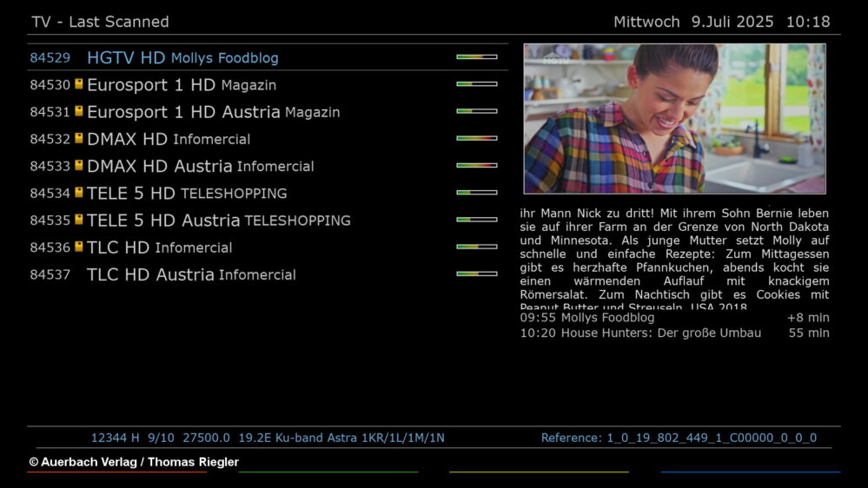Click encryption icon beside Eurosport 1 HD Austria
The image size is (868, 488).
pyautogui.click(x=78, y=110)
